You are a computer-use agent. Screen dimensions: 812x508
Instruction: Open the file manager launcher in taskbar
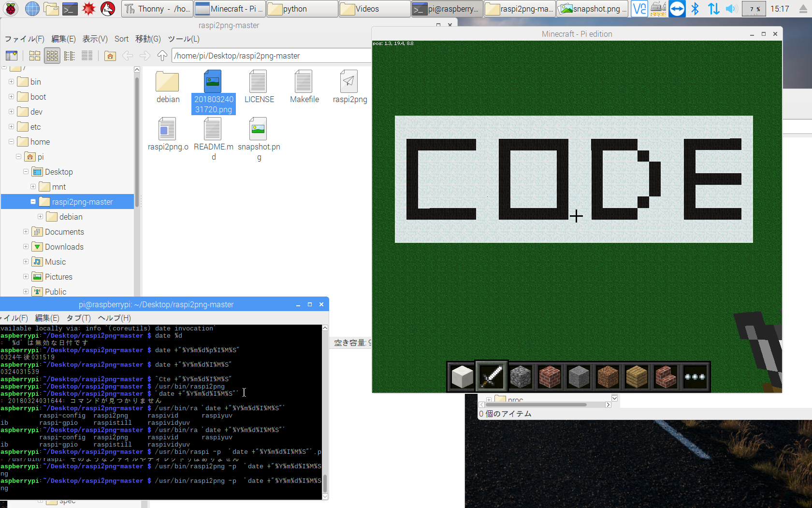pyautogui.click(x=51, y=9)
